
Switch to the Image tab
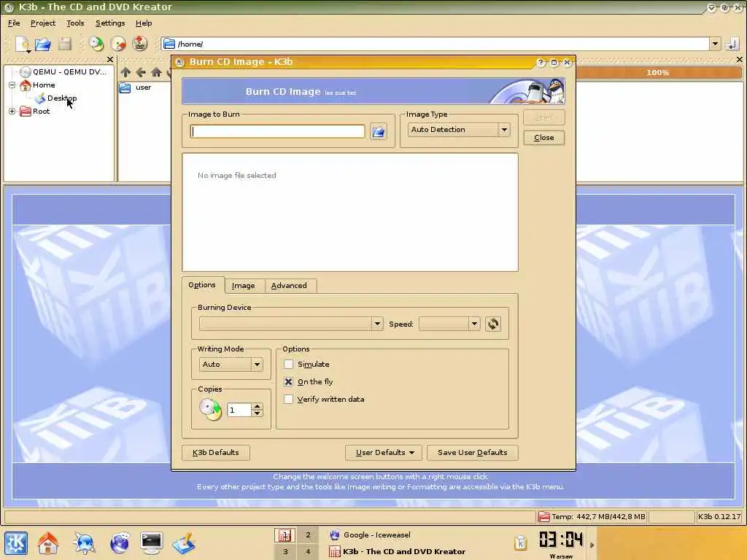244,286
